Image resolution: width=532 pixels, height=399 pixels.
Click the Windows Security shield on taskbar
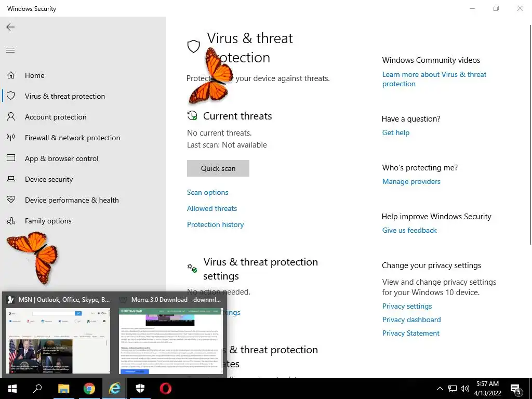point(140,389)
